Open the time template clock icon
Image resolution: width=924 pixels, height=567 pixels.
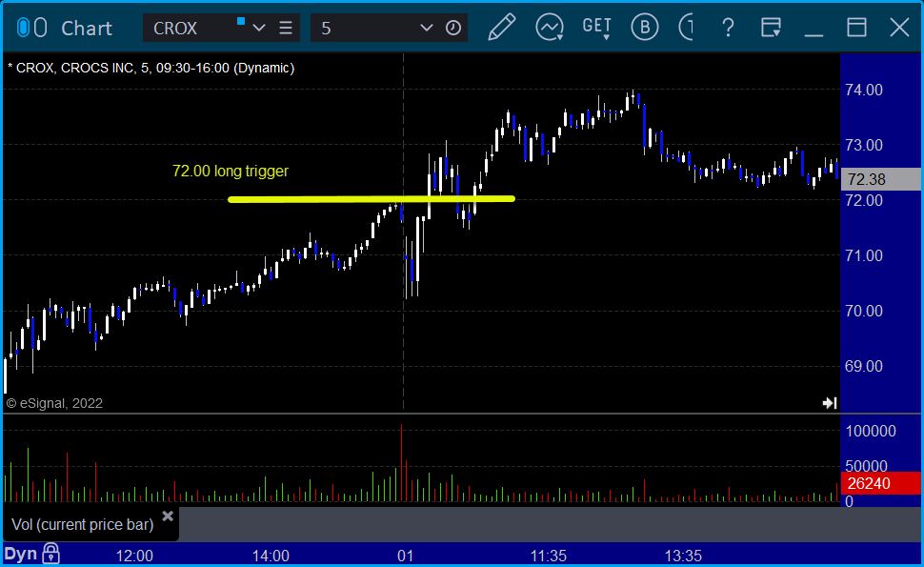(453, 28)
